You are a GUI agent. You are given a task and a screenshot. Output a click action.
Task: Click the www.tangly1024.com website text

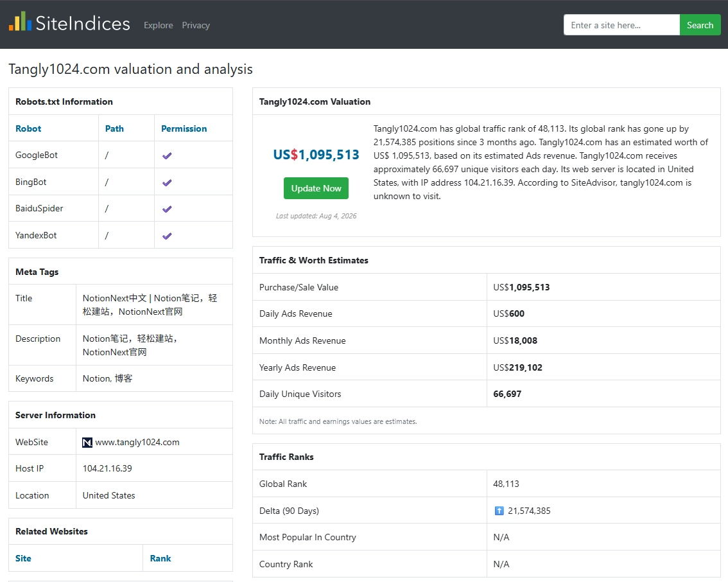click(137, 442)
